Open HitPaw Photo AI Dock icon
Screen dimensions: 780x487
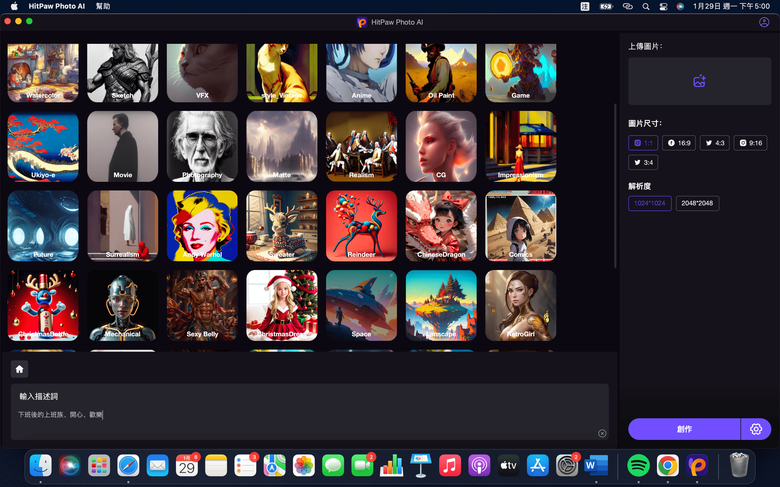(x=697, y=466)
